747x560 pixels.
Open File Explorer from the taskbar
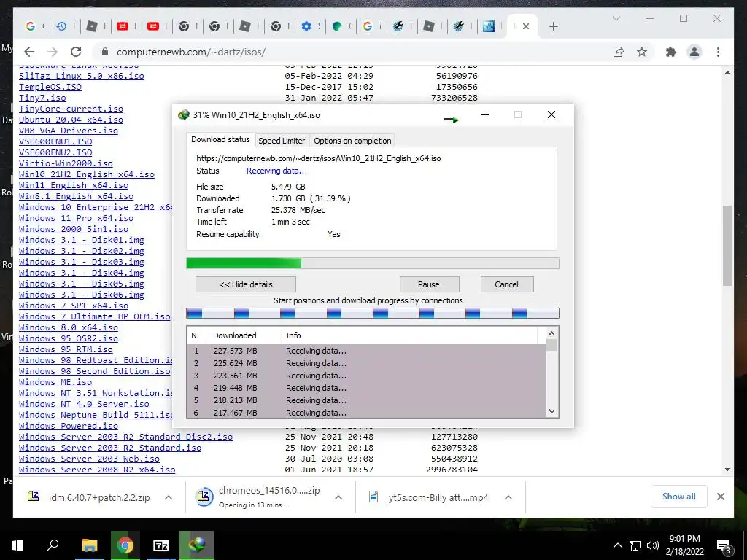[89, 545]
